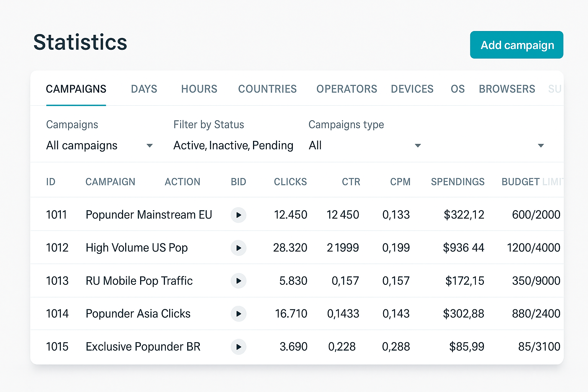Start the Popunder Mainstream EU campaign play icon

point(238,215)
